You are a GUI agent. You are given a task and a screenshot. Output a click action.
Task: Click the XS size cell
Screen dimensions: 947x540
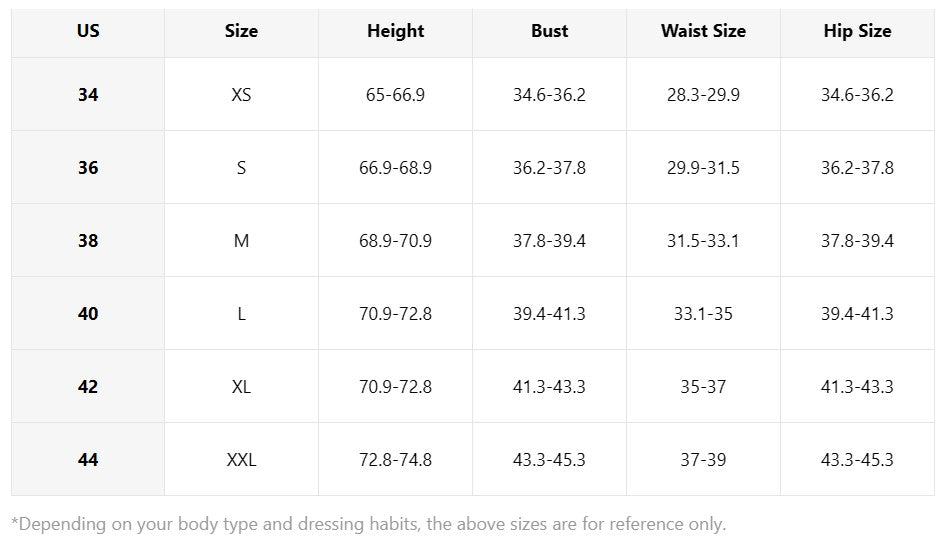pos(242,95)
